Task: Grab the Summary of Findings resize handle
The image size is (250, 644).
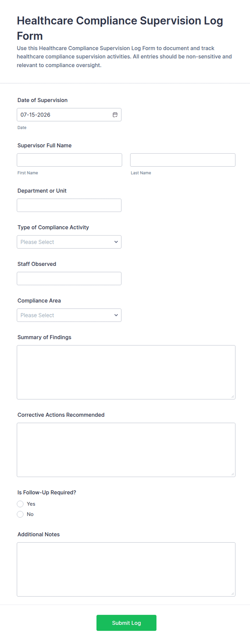Action: click(233, 397)
